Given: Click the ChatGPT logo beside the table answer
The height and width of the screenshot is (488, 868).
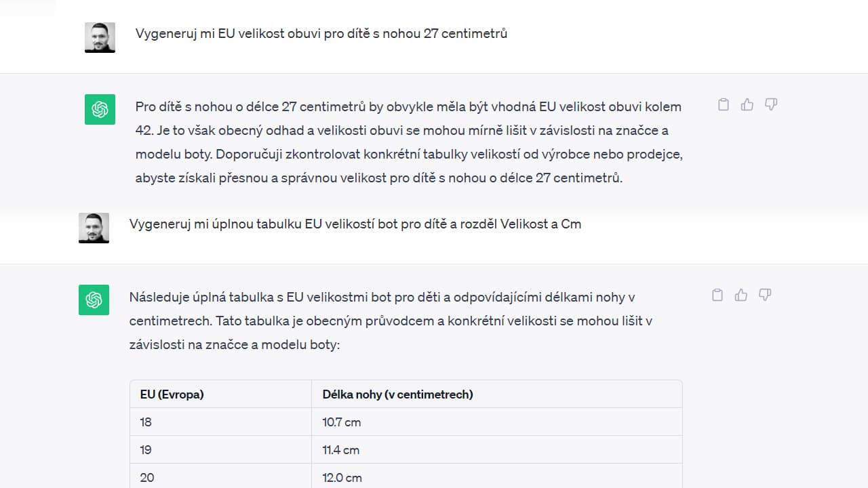Looking at the screenshot, I should click(94, 300).
